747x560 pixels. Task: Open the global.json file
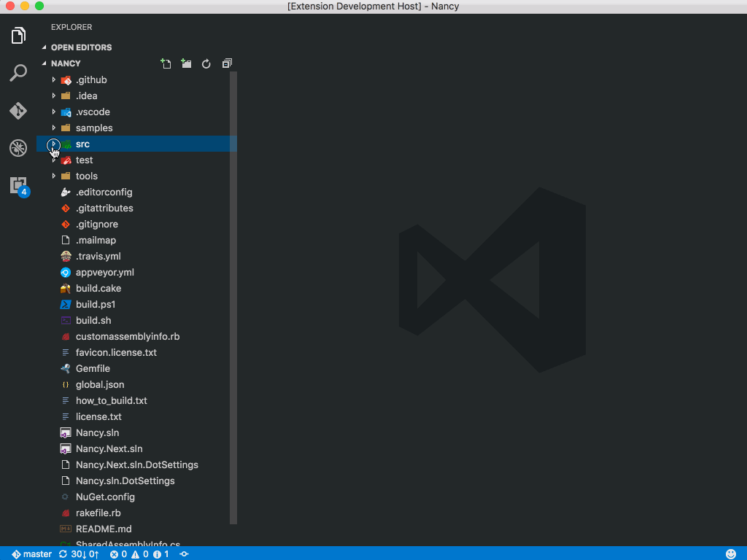(x=136, y=384)
